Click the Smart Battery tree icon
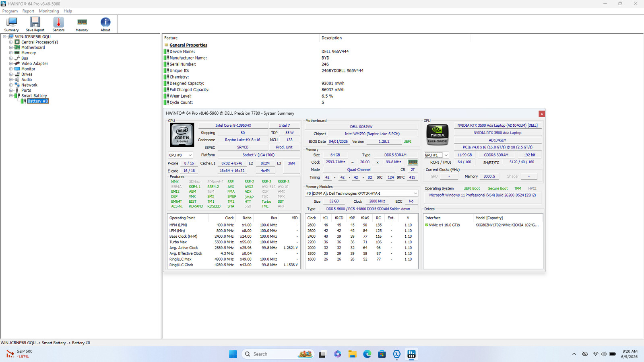 tap(17, 96)
